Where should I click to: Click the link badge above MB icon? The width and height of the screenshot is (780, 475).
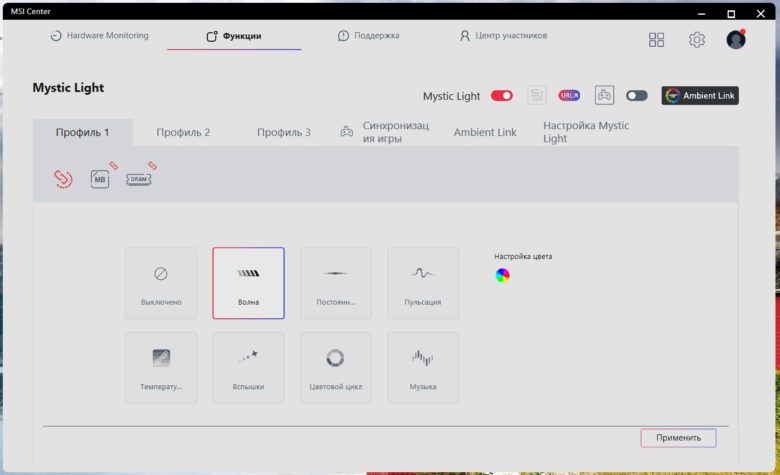pyautogui.click(x=114, y=165)
